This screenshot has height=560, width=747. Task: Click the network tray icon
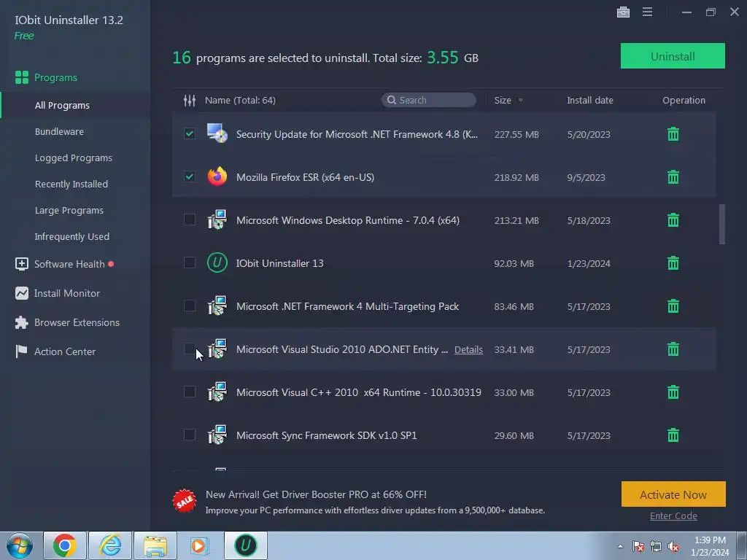tap(656, 547)
